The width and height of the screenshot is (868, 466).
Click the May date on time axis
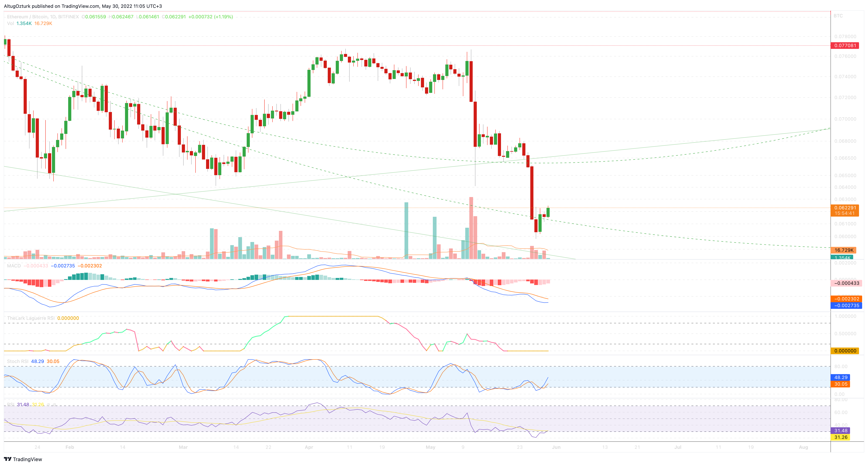(x=430, y=447)
